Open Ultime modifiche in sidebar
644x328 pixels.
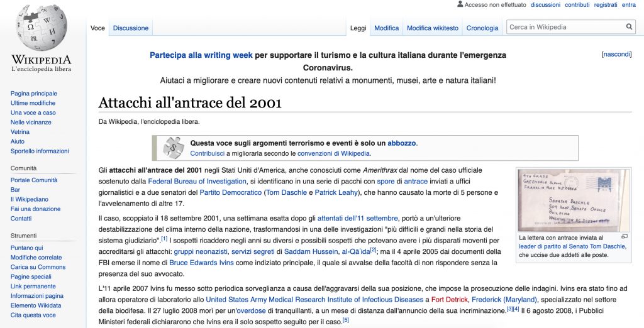pos(33,103)
